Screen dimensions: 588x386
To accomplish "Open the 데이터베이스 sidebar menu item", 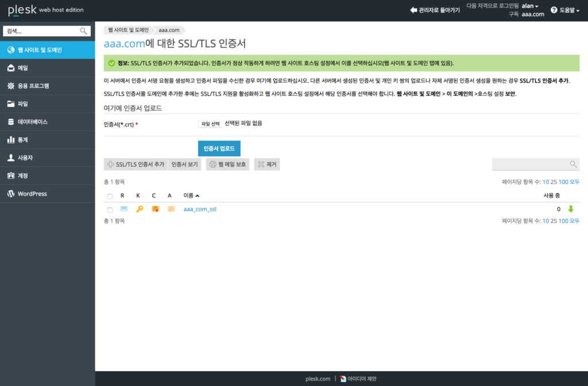I will [47, 122].
